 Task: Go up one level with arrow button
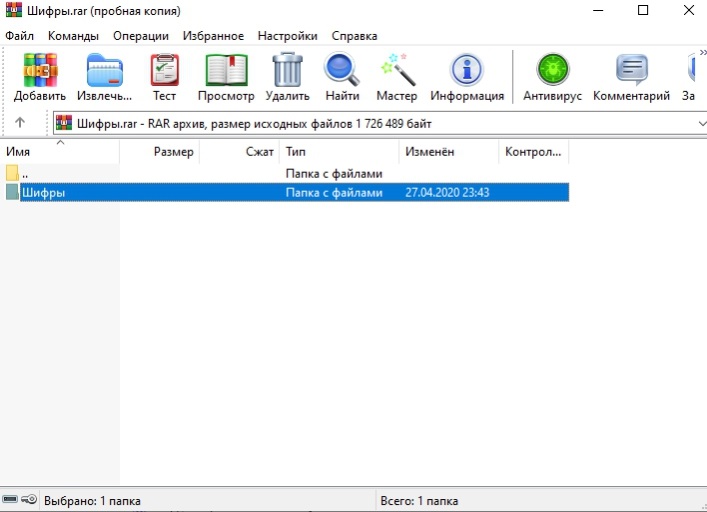coord(20,123)
